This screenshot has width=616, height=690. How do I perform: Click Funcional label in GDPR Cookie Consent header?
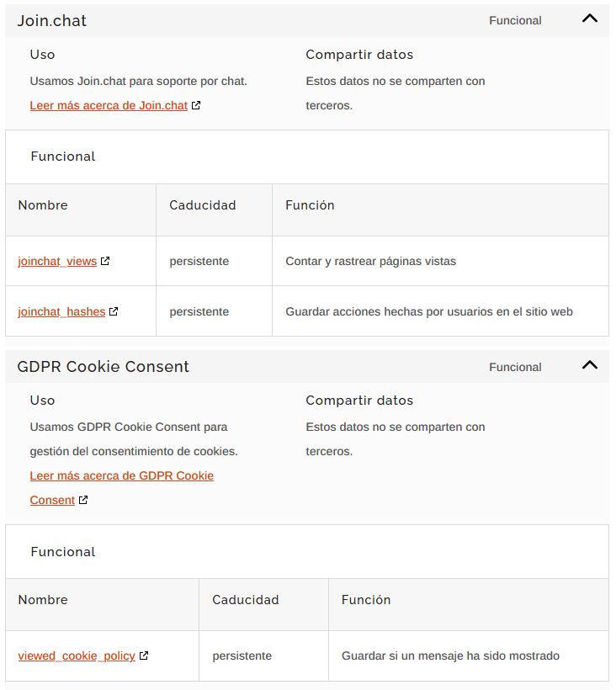[515, 368]
